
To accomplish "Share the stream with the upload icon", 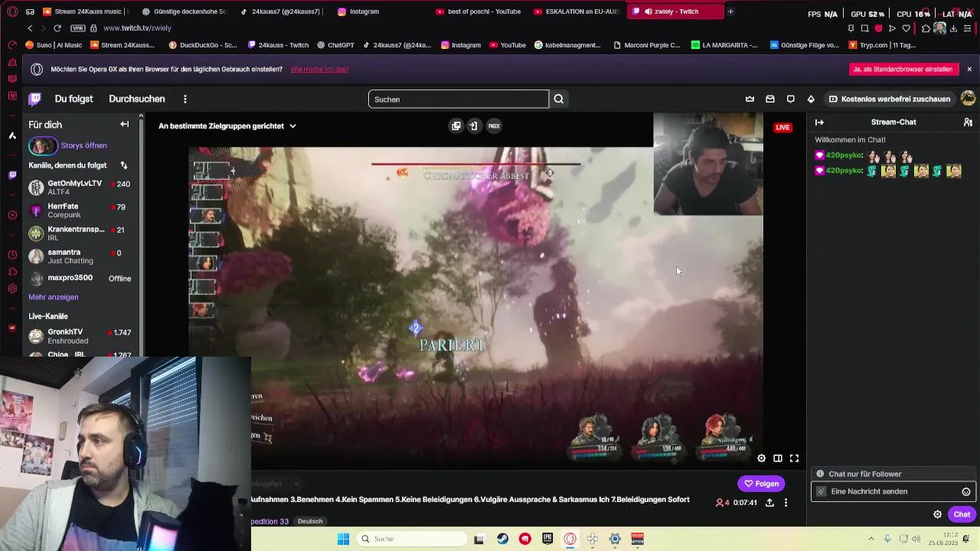I will click(x=769, y=503).
